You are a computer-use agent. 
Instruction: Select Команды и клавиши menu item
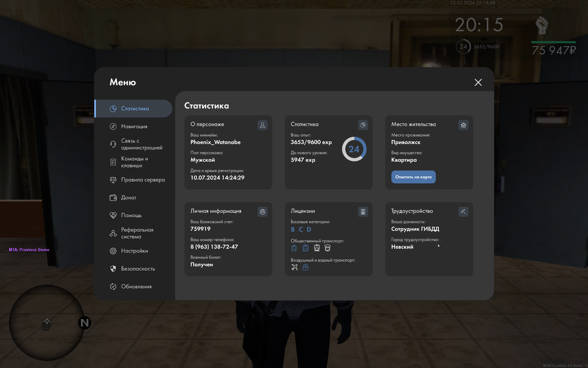click(134, 162)
